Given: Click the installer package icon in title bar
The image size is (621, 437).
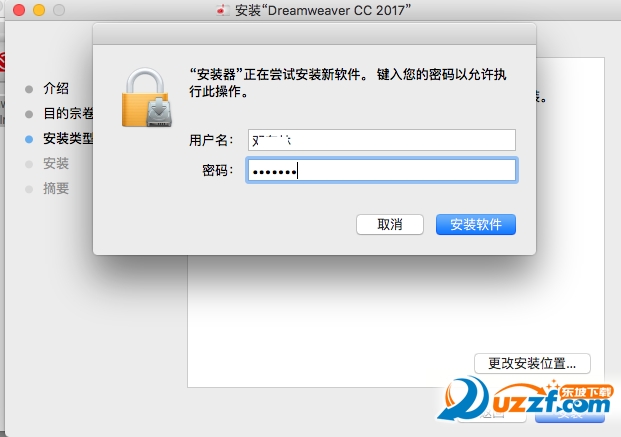Looking at the screenshot, I should pyautogui.click(x=223, y=10).
